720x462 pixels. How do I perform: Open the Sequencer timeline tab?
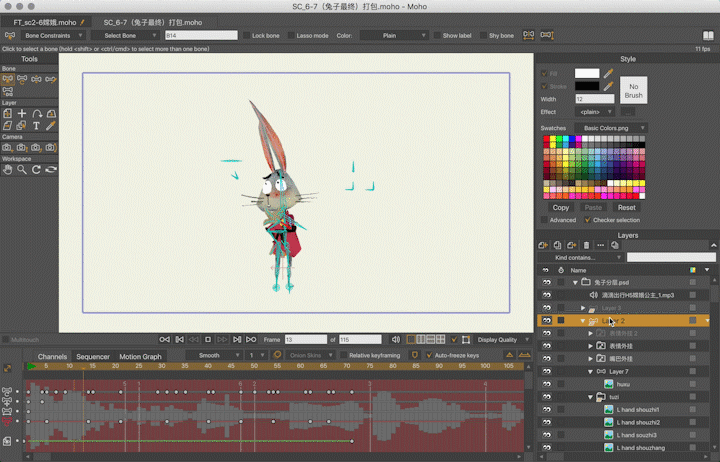[93, 356]
